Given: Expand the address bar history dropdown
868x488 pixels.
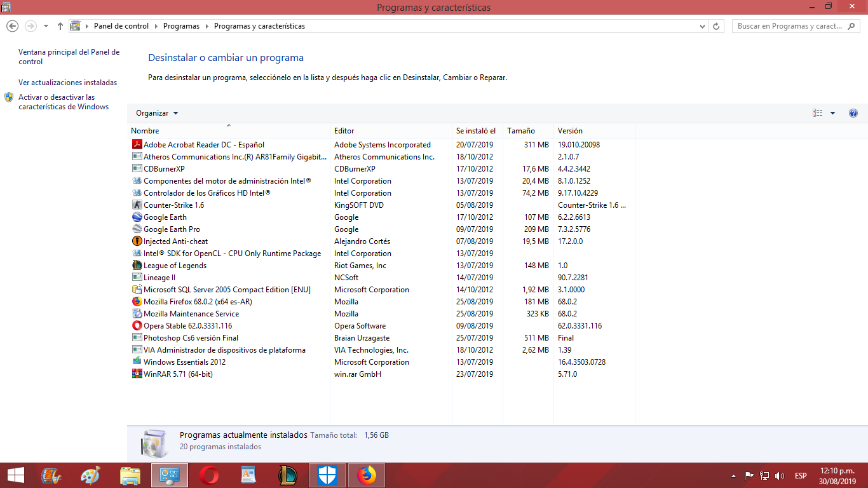Looking at the screenshot, I should pyautogui.click(x=702, y=26).
